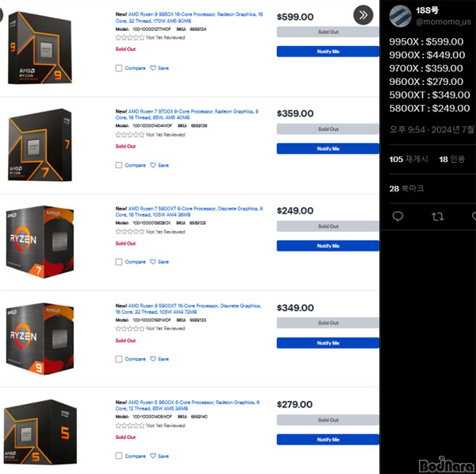The height and width of the screenshot is (474, 476).
Task: Check Compare box for Ryzen 9 9950X
Action: tap(119, 68)
